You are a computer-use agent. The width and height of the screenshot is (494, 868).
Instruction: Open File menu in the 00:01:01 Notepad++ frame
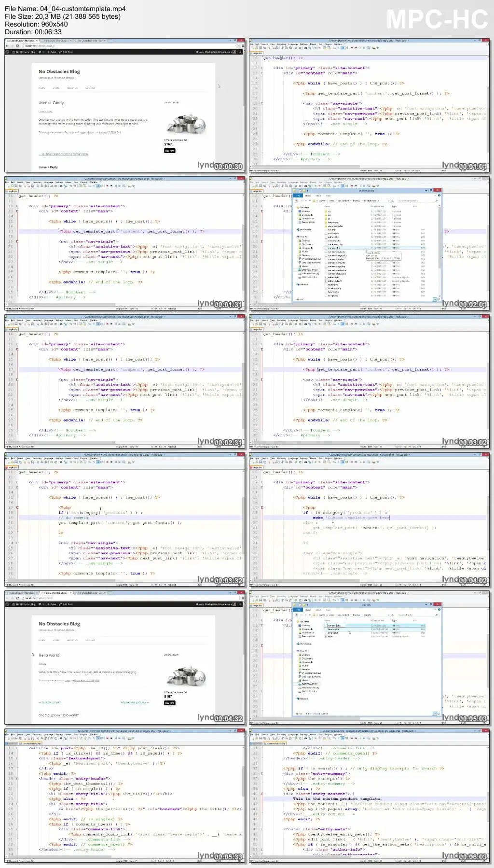point(252,44)
